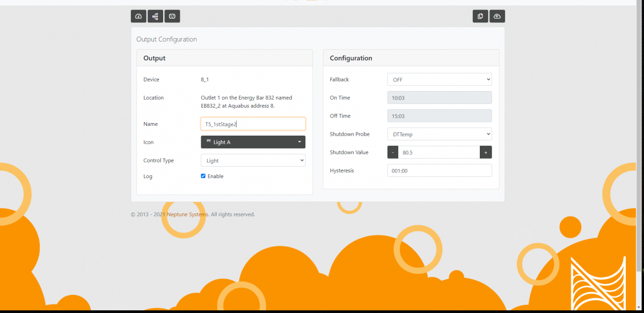The width and height of the screenshot is (644, 313).
Task: Click the Shutdown Value field 80.5
Action: [x=439, y=152]
